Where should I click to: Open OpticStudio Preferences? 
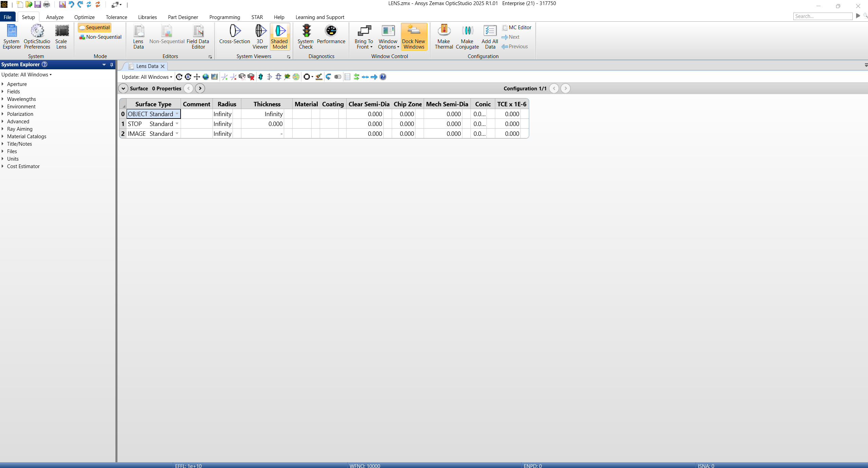(37, 36)
